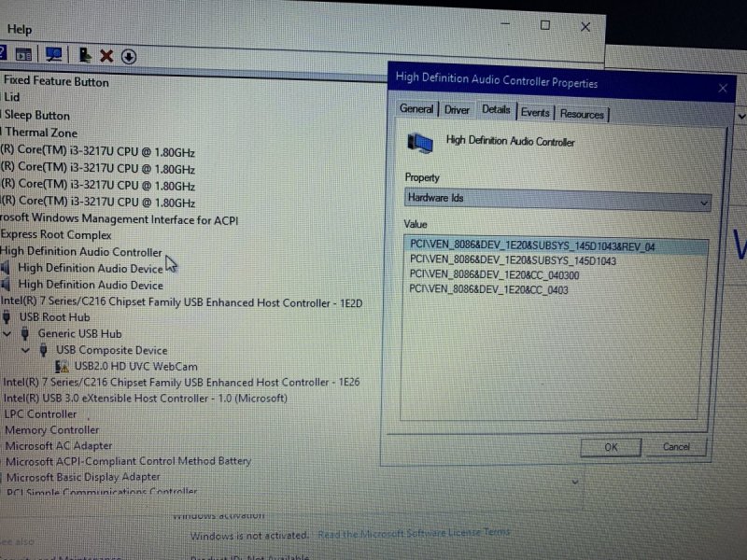
Task: Select Windows Management Interface for ACPI entry
Action: pos(120,218)
